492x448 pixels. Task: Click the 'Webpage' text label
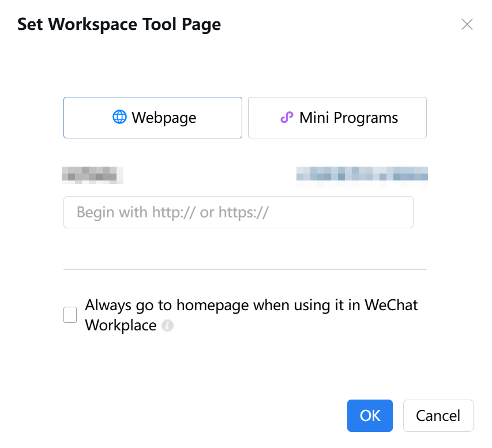pyautogui.click(x=164, y=118)
